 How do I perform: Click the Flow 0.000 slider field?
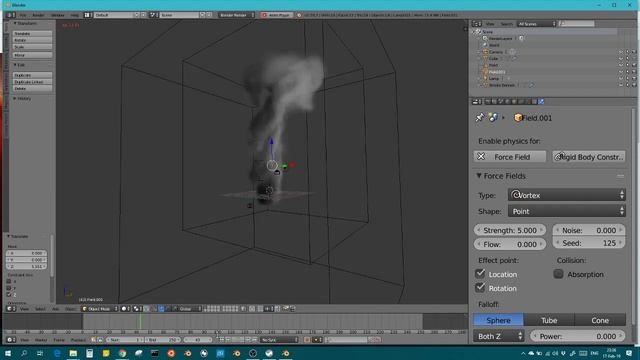coord(510,244)
